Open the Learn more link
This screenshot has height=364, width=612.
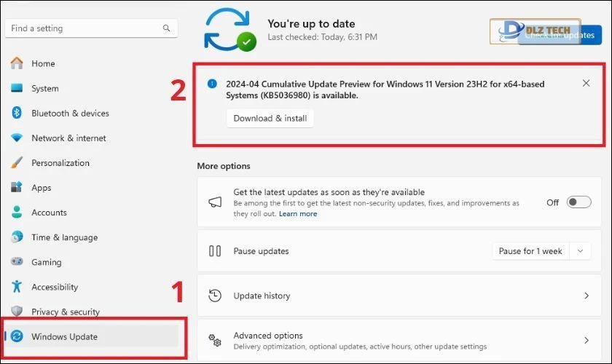point(298,214)
